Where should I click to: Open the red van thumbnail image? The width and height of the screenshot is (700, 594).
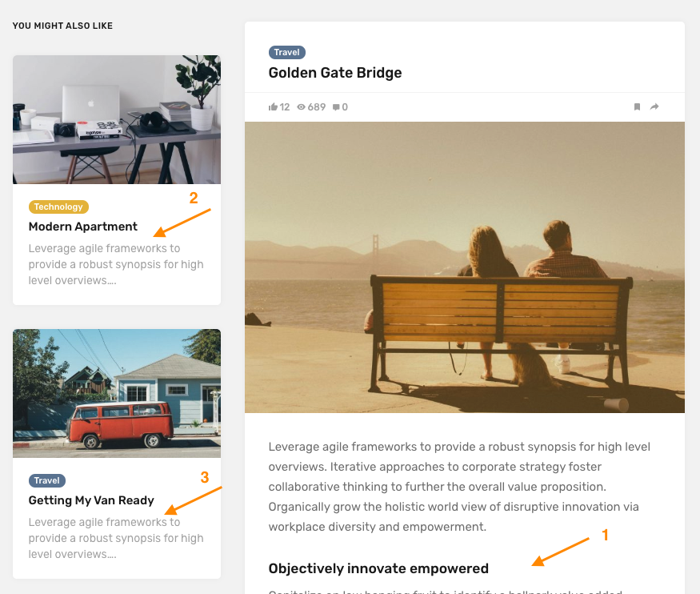[117, 393]
